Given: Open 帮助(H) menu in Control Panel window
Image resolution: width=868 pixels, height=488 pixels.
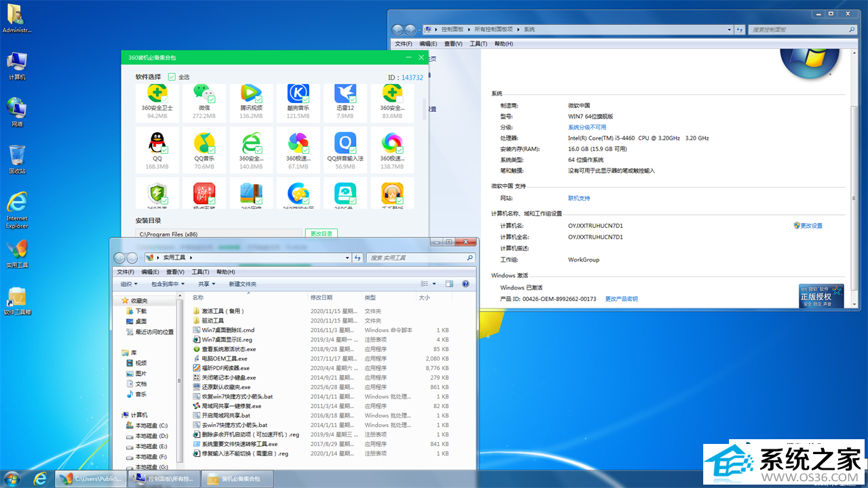Looking at the screenshot, I should pyautogui.click(x=503, y=43).
